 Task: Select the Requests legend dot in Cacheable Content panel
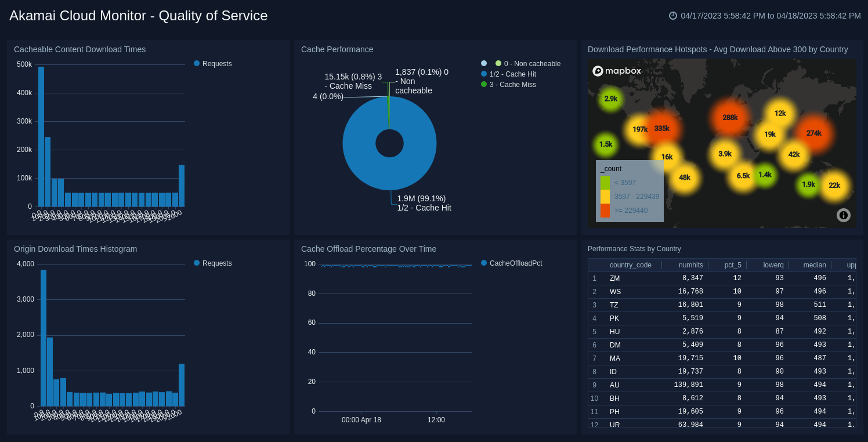tap(197, 64)
